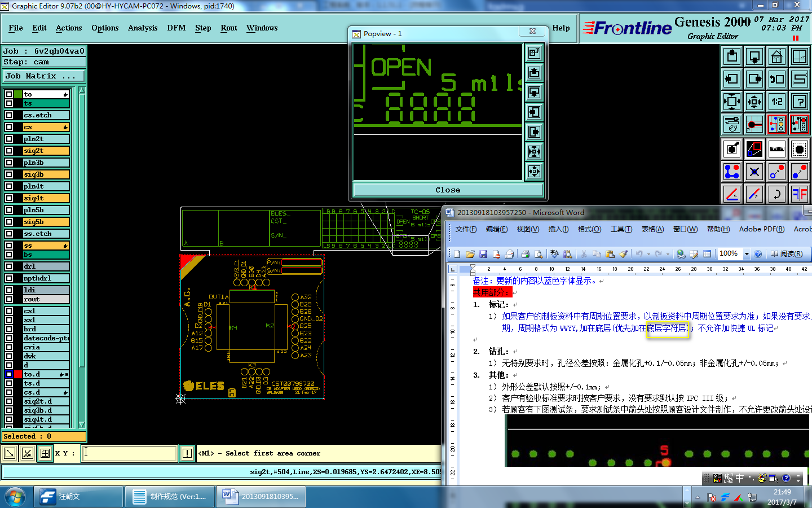Click the blue-red connected nodes icon
The width and height of the screenshot is (812, 508).
[732, 172]
